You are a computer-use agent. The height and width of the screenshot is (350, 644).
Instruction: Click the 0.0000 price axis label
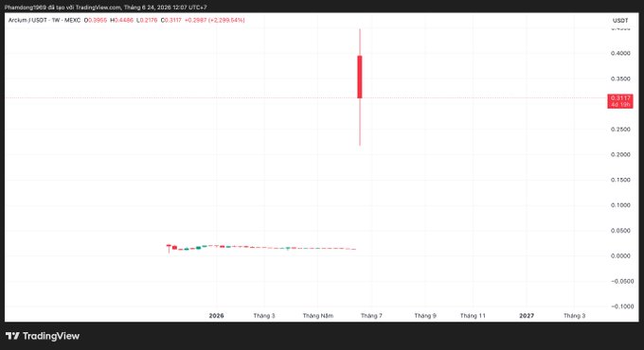pyautogui.click(x=620, y=256)
